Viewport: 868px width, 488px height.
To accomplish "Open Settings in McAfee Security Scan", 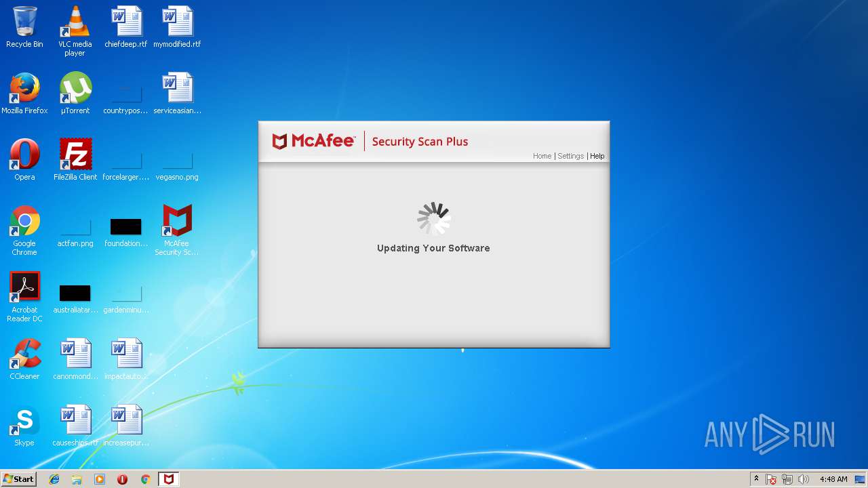I will click(x=570, y=156).
